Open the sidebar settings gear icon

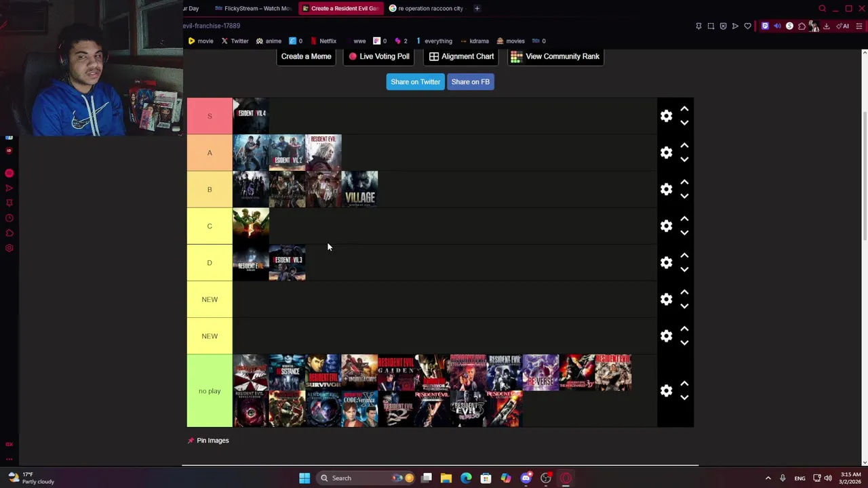click(9, 247)
